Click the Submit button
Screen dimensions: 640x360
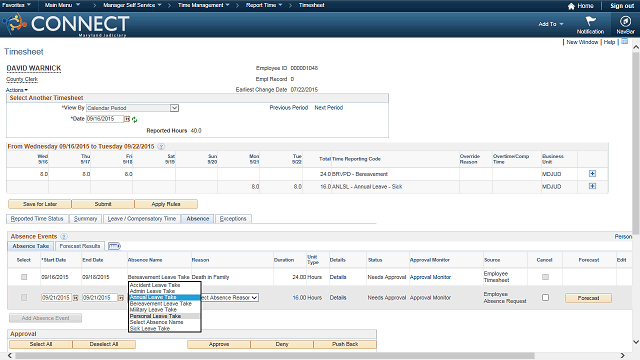103,204
